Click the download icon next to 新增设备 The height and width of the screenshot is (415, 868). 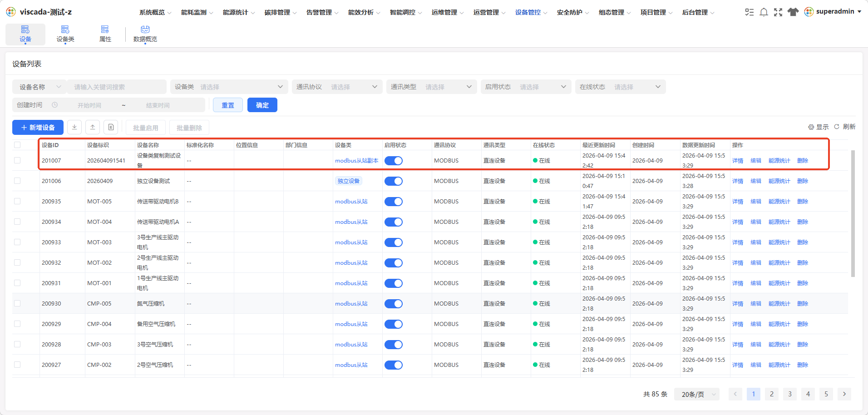(x=74, y=127)
